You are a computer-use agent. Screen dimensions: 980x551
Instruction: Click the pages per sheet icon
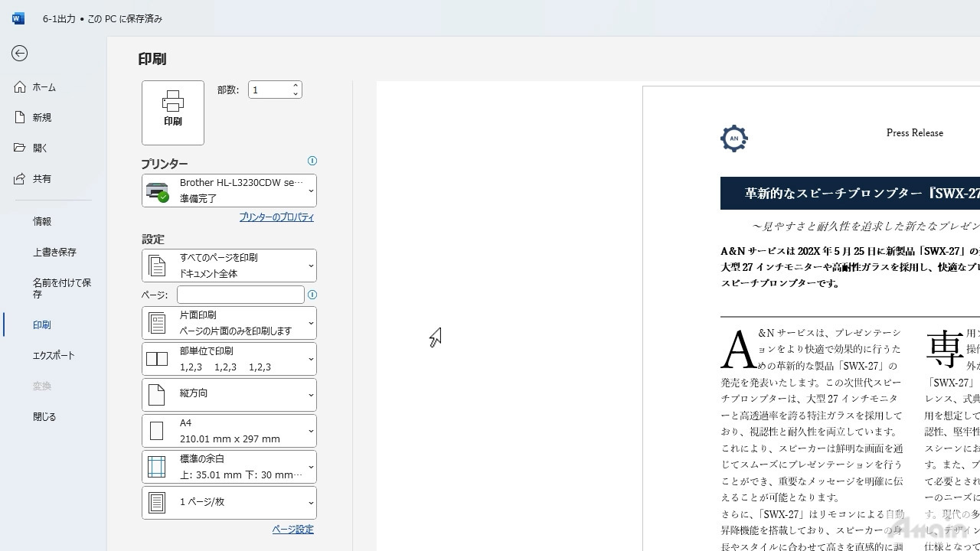click(x=157, y=503)
